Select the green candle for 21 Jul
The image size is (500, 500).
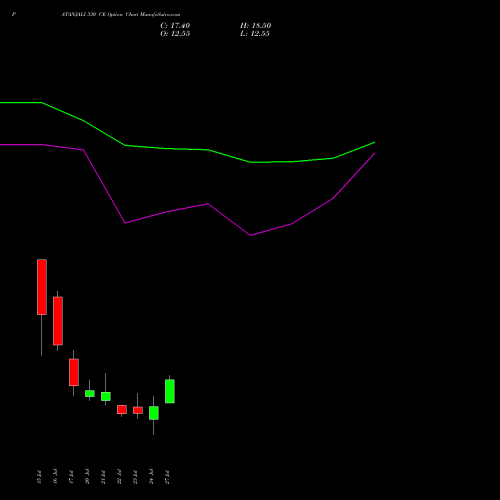pyautogui.click(x=106, y=396)
